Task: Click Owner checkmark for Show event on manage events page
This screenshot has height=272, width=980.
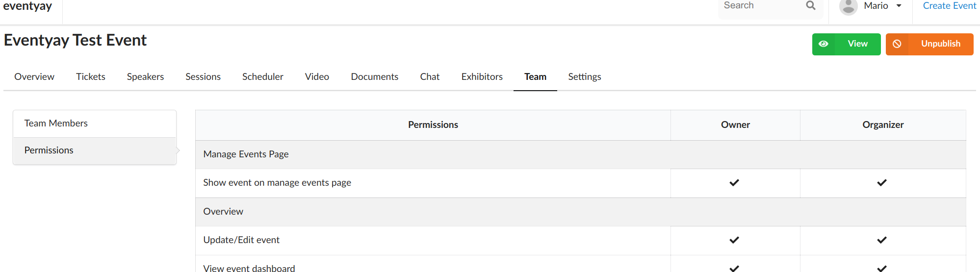Action: tap(734, 183)
